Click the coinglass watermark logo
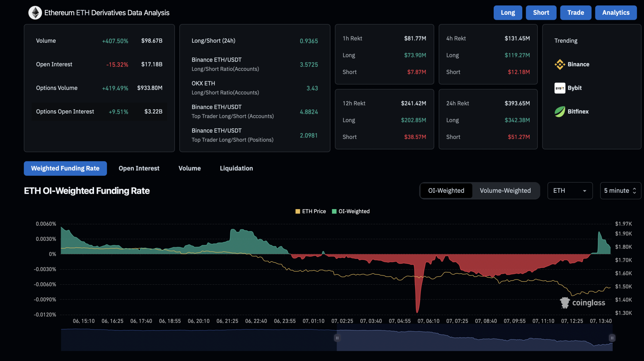The height and width of the screenshot is (361, 644). pos(582,303)
